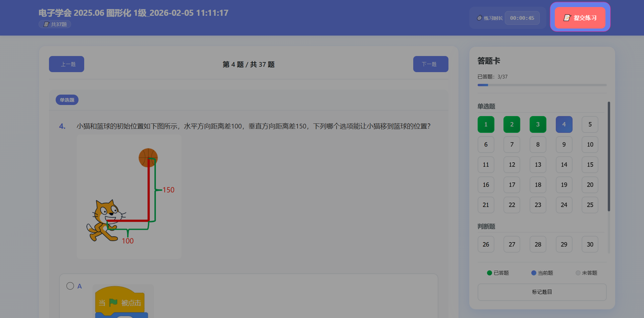Click the question 4 stem text
Viewport: 644px width, 318px height.
coord(254,126)
